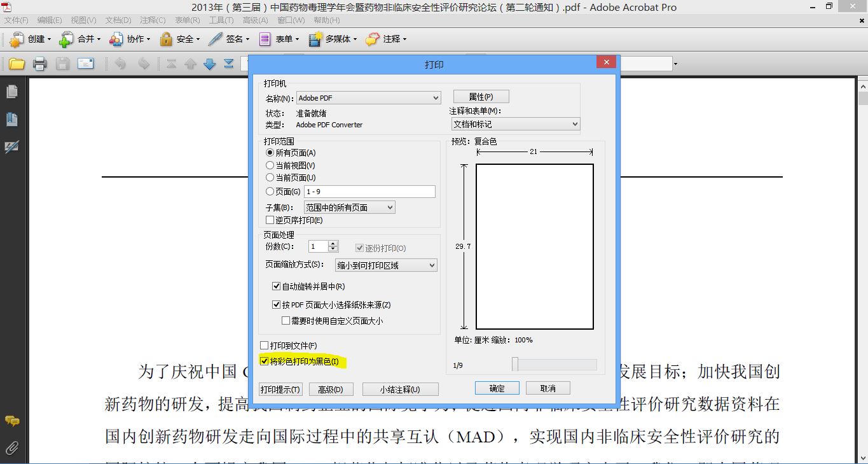Click dropdown arrow next to 多媒体
Image resolution: width=868 pixels, height=464 pixels.
coord(355,39)
